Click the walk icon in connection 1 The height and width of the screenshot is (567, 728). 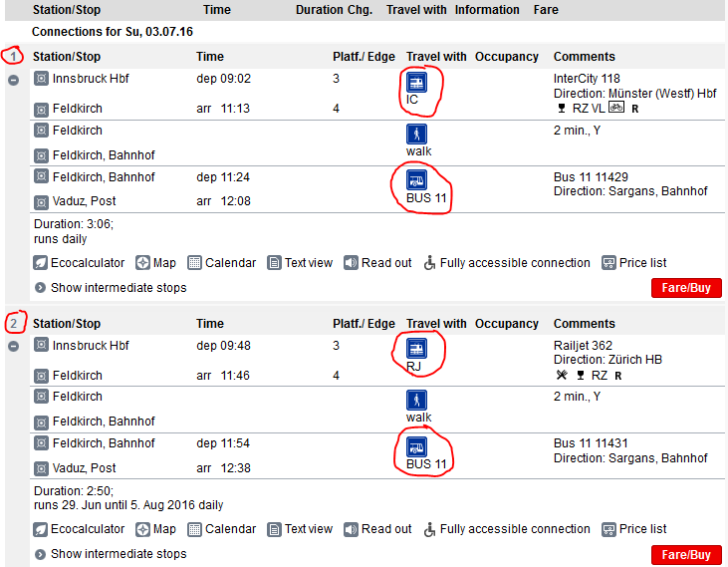[x=416, y=135]
